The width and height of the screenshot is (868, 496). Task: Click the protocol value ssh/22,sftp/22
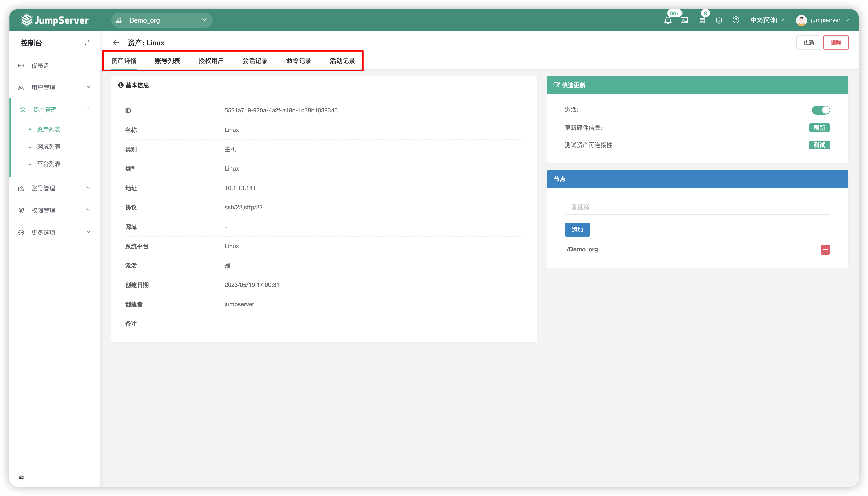tap(243, 207)
